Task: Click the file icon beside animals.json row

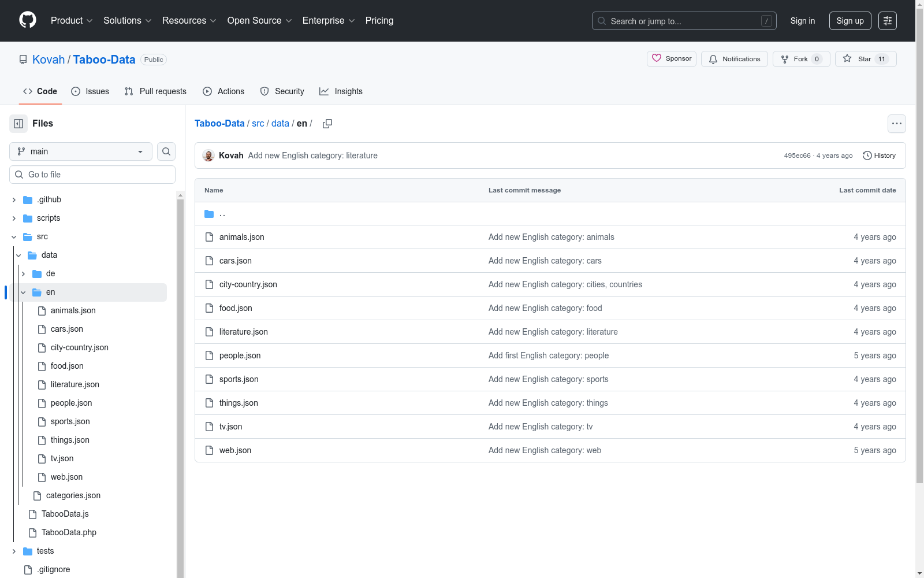Action: click(x=209, y=237)
